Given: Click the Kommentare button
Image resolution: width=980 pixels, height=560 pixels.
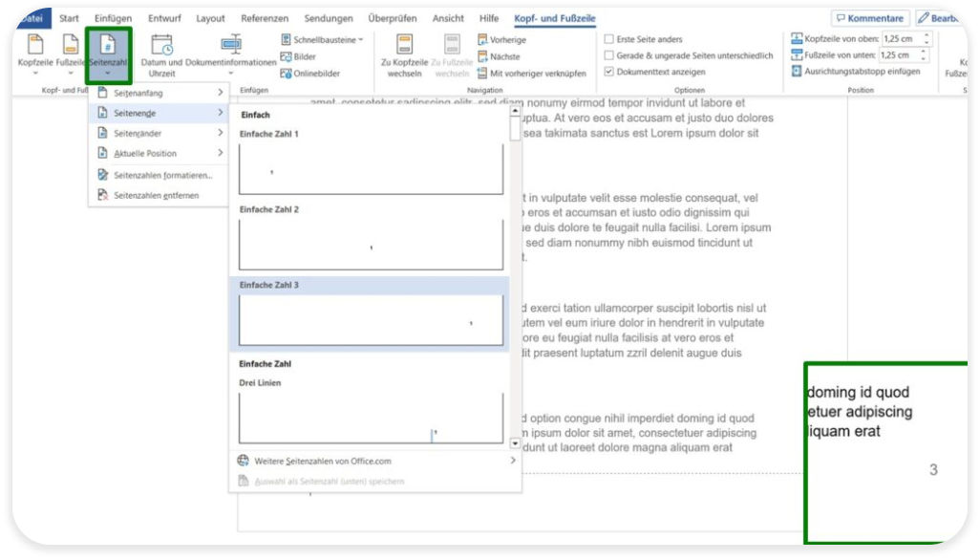Looking at the screenshot, I should [870, 18].
